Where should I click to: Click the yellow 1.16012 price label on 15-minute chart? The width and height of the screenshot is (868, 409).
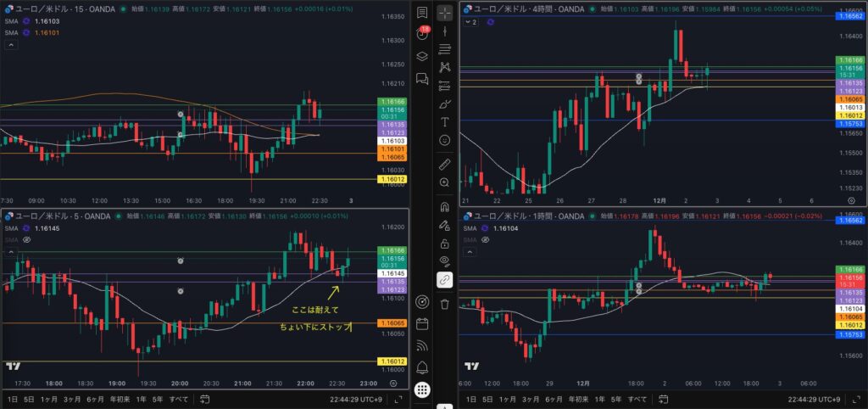pos(392,179)
